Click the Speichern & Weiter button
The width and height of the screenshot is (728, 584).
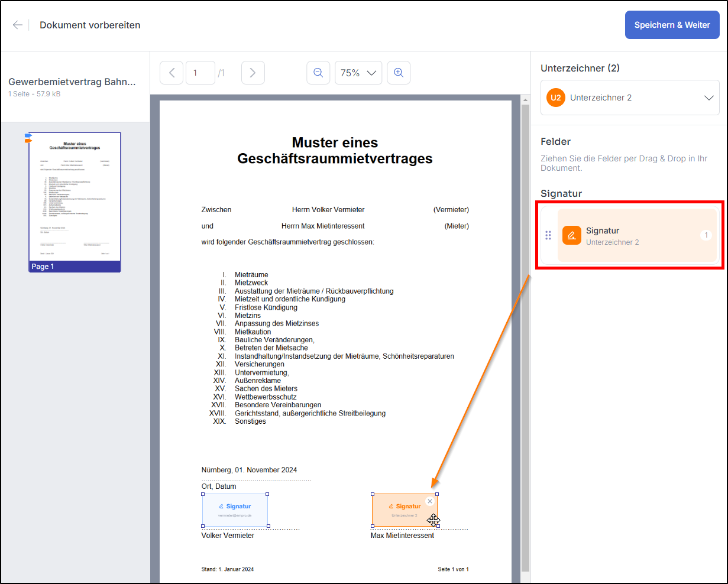[x=672, y=25]
